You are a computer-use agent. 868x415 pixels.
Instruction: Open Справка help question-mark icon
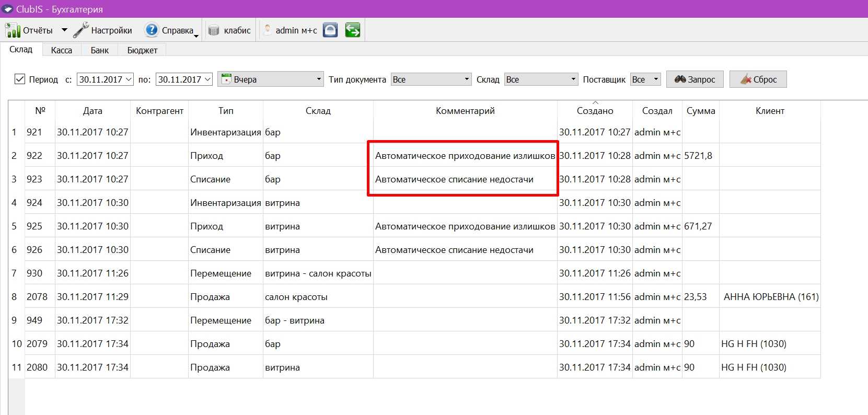(152, 30)
